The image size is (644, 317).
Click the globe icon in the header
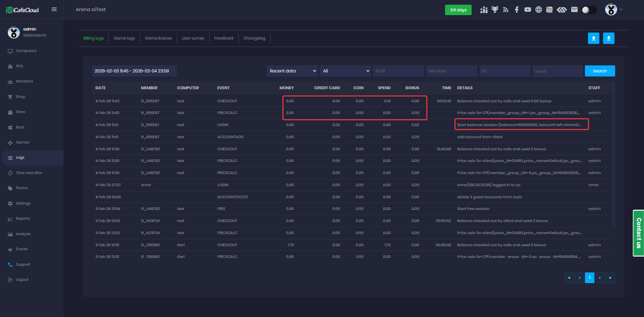[538, 10]
